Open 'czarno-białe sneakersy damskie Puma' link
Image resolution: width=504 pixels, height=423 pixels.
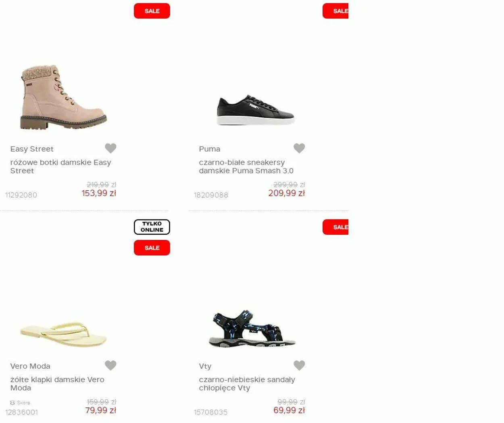tap(246, 167)
